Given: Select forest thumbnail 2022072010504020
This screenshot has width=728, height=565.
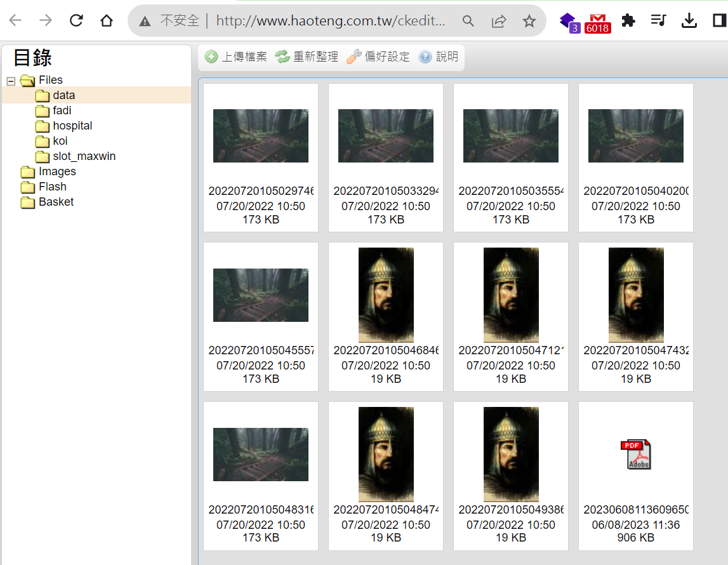Looking at the screenshot, I should click(x=635, y=136).
